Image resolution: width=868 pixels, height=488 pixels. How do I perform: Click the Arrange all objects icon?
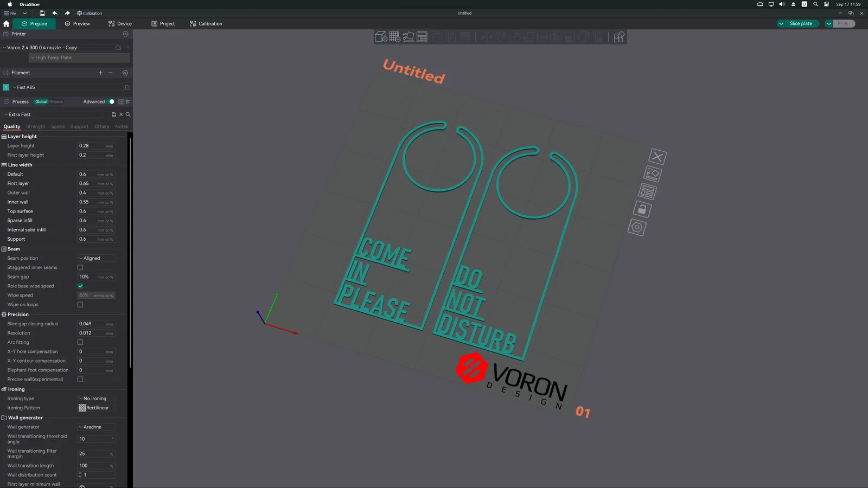pos(423,37)
